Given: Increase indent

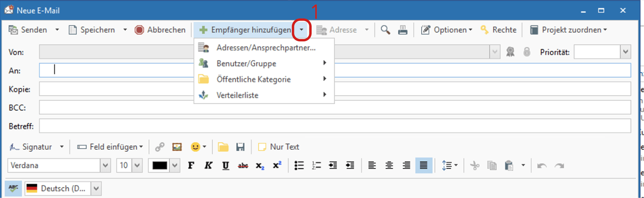Looking at the screenshot, I should pos(350,165).
